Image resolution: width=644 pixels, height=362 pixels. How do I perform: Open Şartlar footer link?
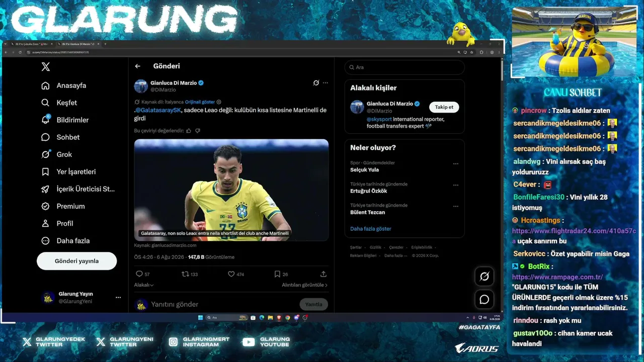pyautogui.click(x=356, y=247)
